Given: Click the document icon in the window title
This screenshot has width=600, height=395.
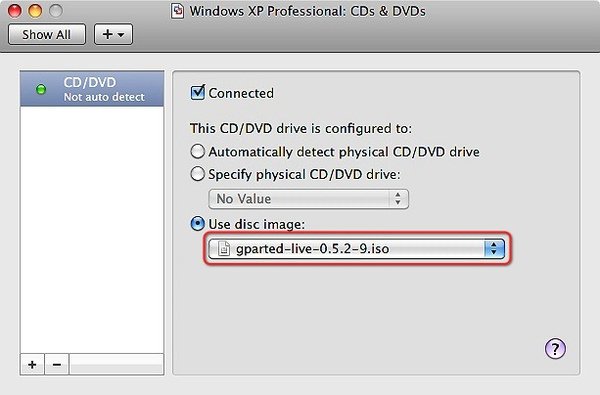Looking at the screenshot, I should coord(177,11).
